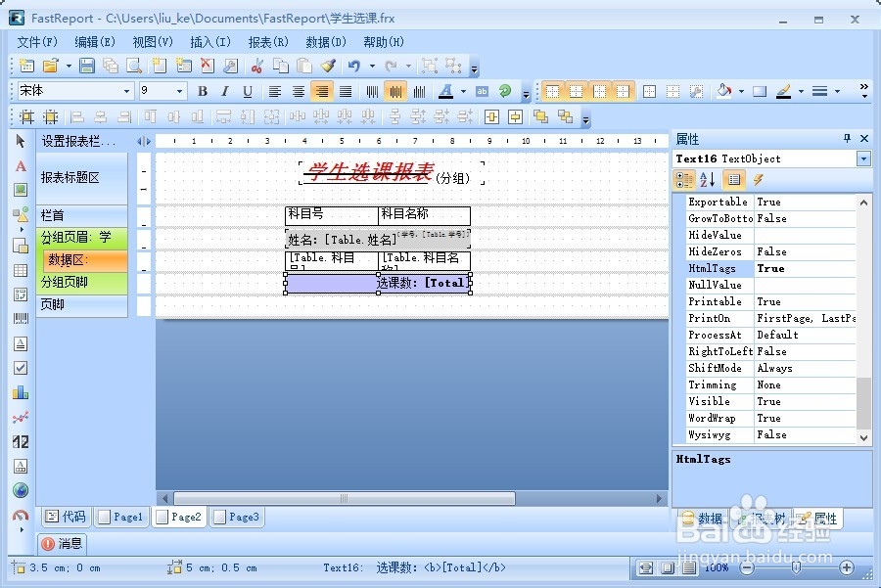Save the report using the Save icon

pyautogui.click(x=86, y=66)
